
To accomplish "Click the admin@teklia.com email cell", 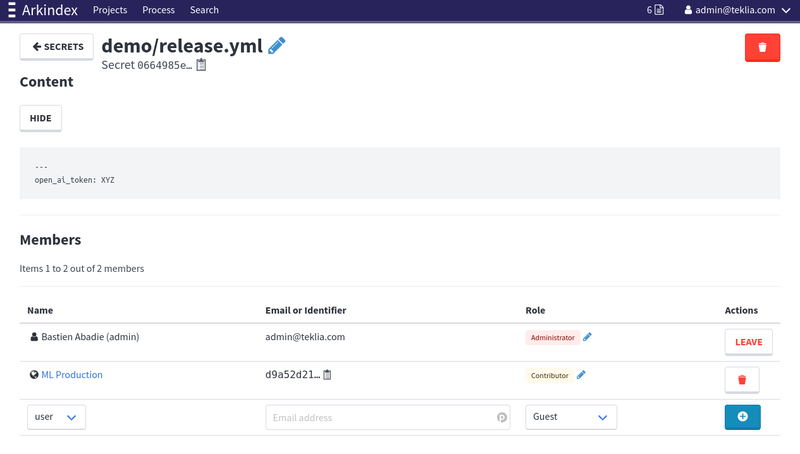I will [x=305, y=337].
